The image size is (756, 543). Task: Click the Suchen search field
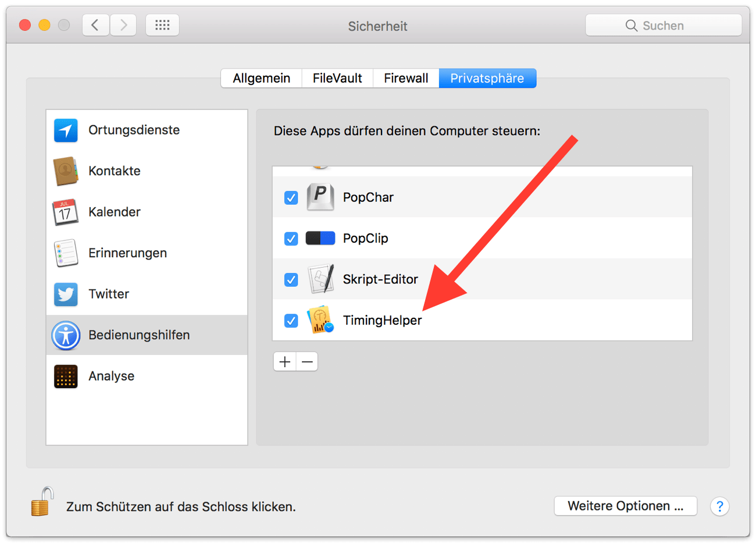[664, 26]
